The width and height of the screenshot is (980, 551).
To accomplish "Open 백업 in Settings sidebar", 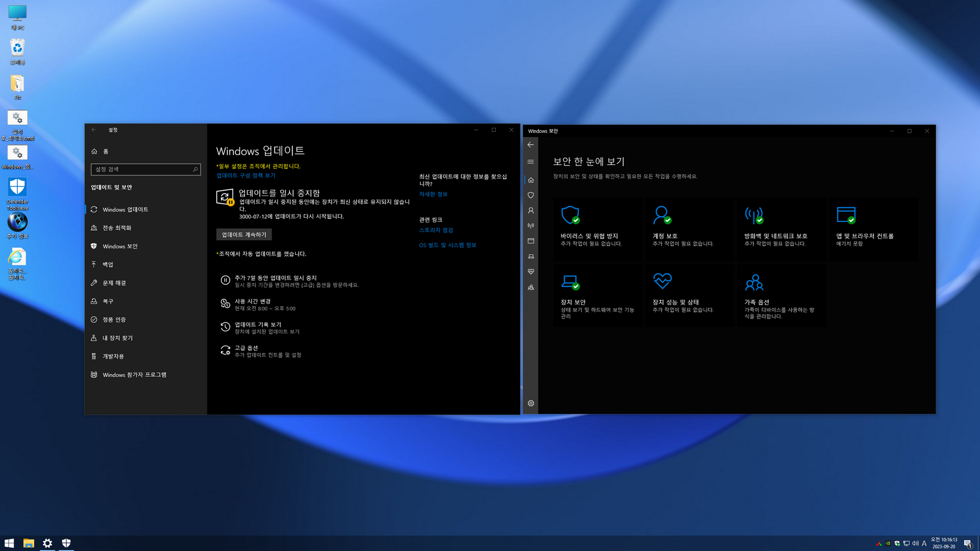I will coord(145,264).
